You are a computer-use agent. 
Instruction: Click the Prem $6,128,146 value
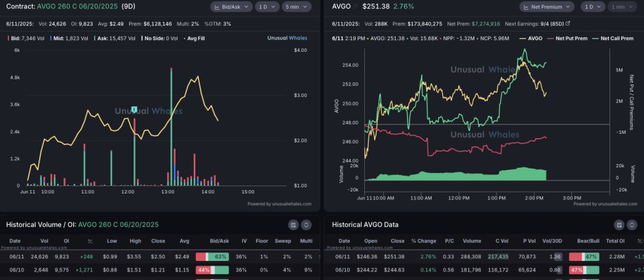(x=158, y=24)
